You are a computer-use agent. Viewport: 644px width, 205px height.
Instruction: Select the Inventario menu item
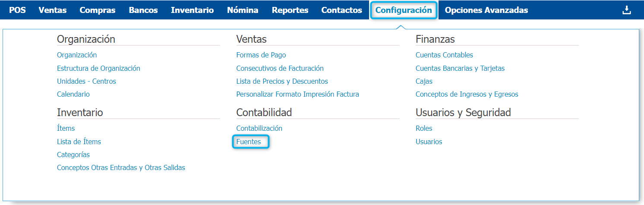click(x=192, y=10)
